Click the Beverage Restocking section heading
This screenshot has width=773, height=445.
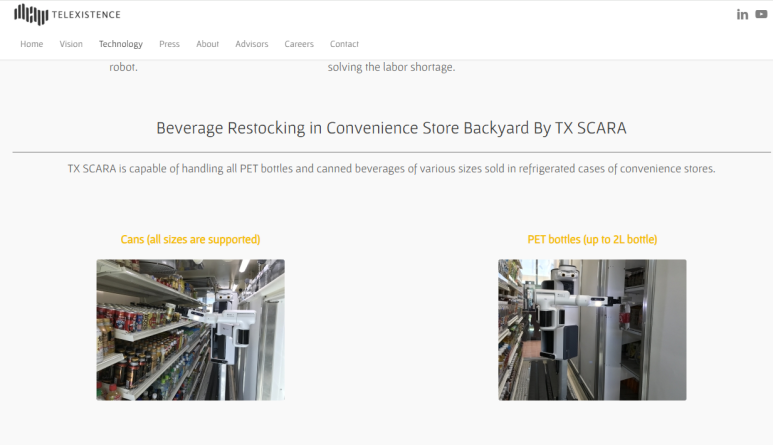pyautogui.click(x=391, y=128)
